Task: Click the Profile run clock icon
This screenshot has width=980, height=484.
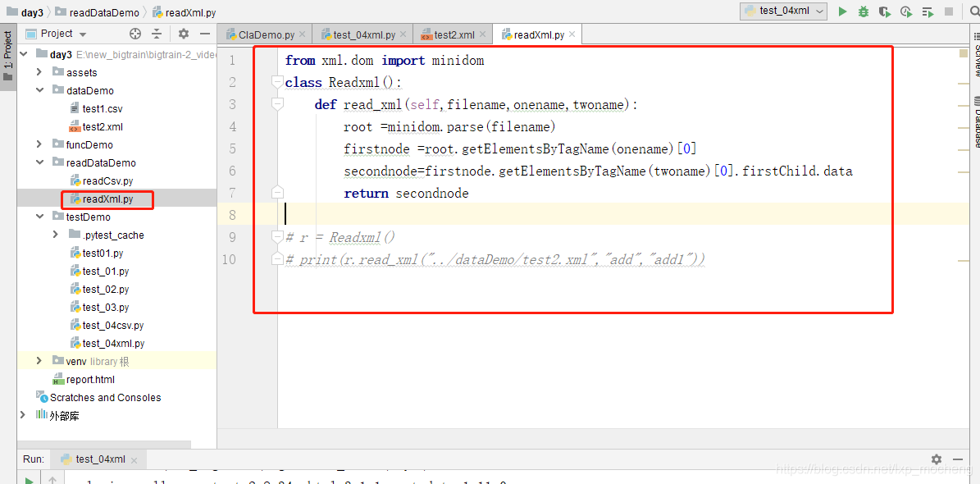Action: pos(905,11)
